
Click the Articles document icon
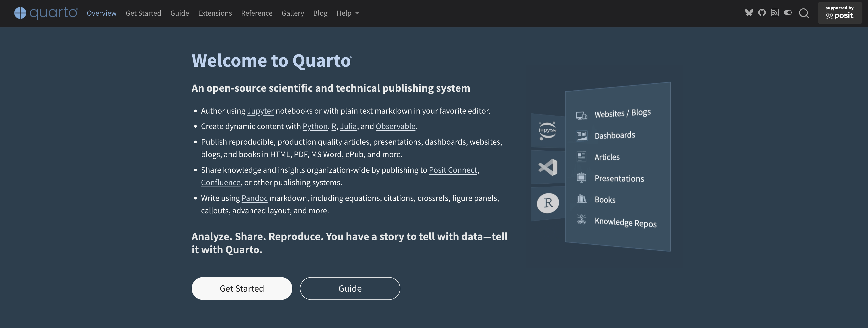click(x=581, y=157)
